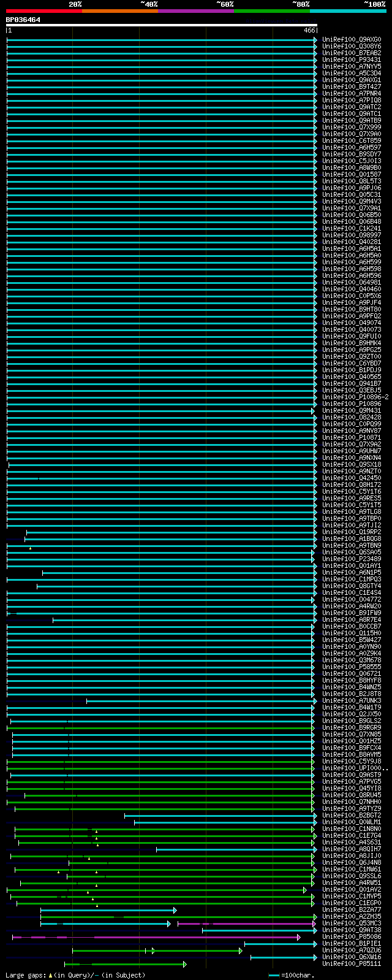Select label UniRef100_Q01AV2
392x980 pixels.
coord(352,890)
